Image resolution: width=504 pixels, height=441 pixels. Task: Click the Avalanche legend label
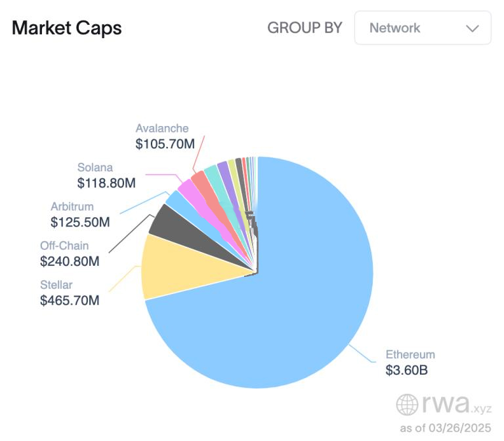[162, 129]
